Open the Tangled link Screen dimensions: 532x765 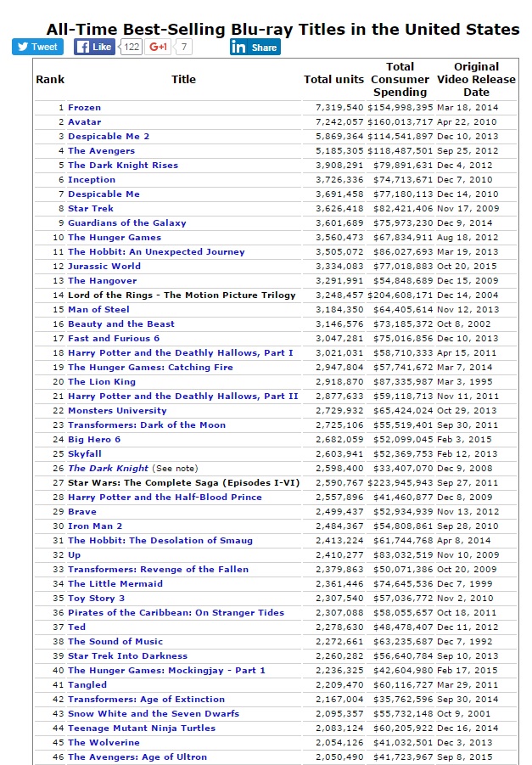[x=87, y=685]
